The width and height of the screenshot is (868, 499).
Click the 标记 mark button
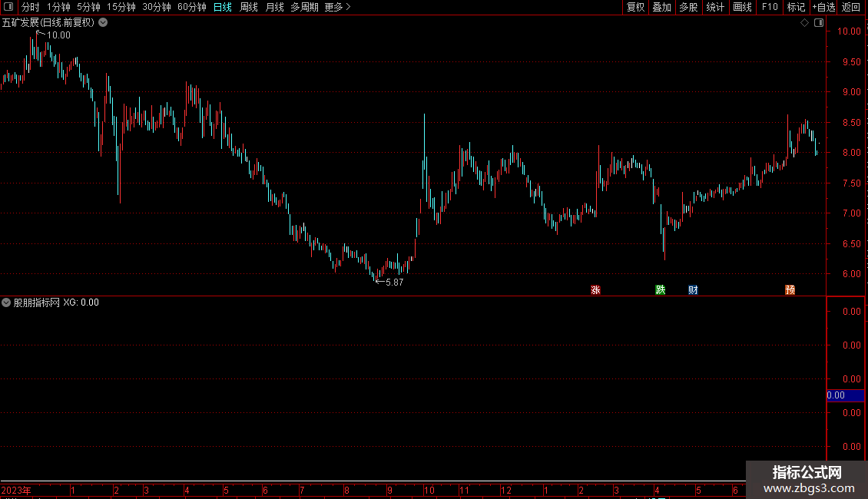pos(796,7)
